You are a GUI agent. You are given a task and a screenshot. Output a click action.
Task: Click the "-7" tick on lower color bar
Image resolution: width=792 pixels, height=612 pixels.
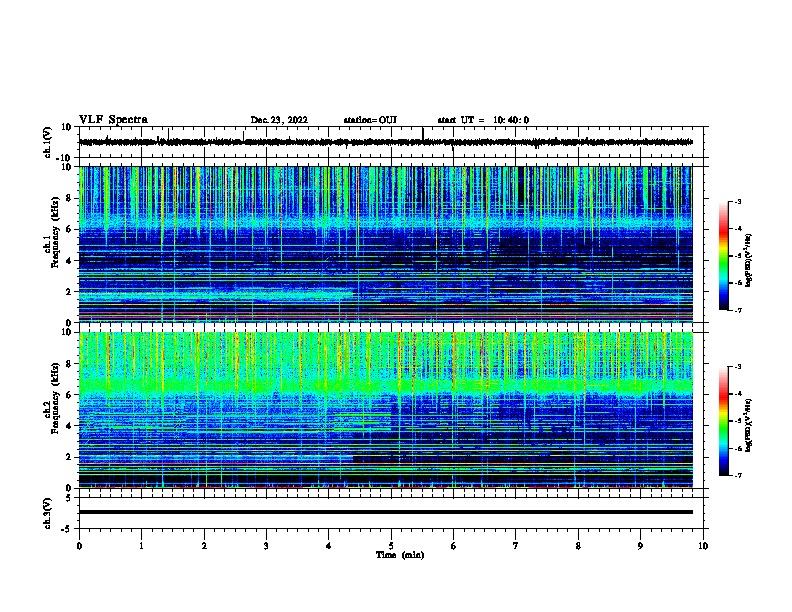tap(738, 475)
